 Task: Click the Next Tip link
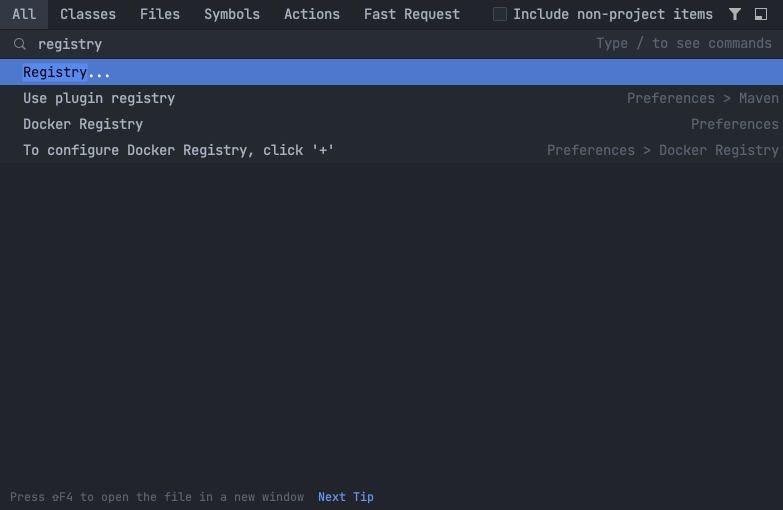click(x=346, y=497)
